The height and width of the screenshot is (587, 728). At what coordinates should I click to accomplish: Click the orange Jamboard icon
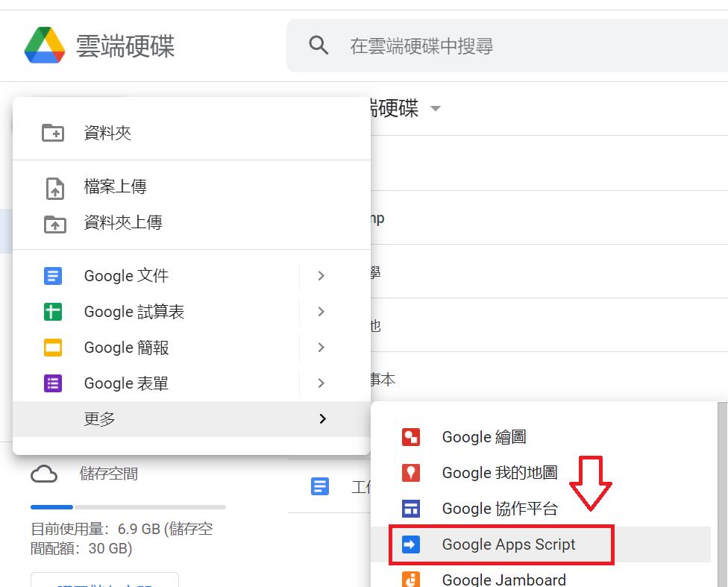(411, 579)
